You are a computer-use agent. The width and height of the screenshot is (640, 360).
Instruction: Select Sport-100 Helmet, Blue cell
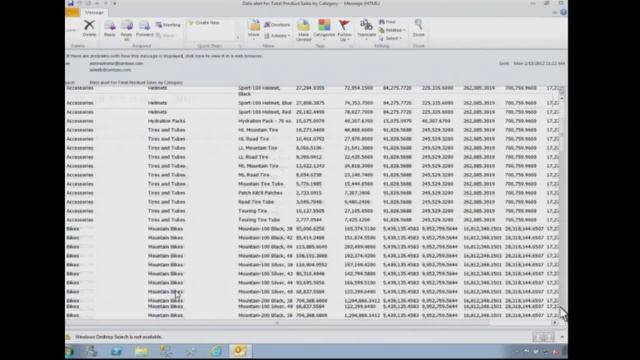[265, 103]
